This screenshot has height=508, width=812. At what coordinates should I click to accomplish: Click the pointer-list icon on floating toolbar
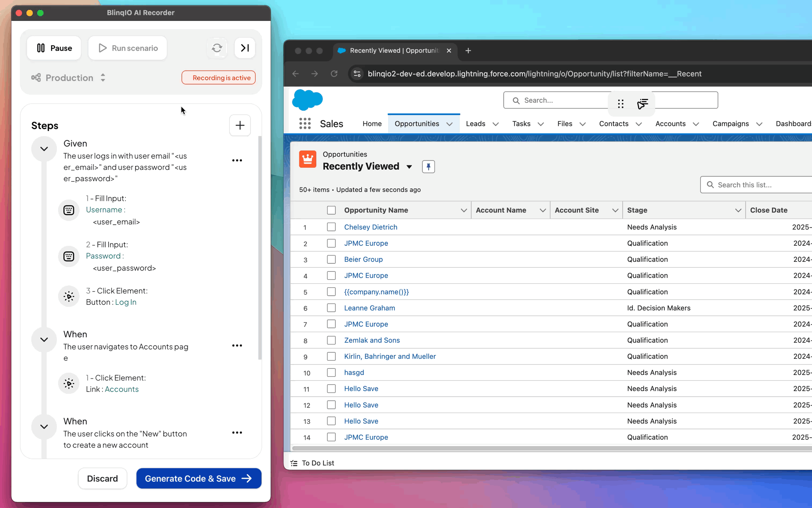click(x=643, y=104)
